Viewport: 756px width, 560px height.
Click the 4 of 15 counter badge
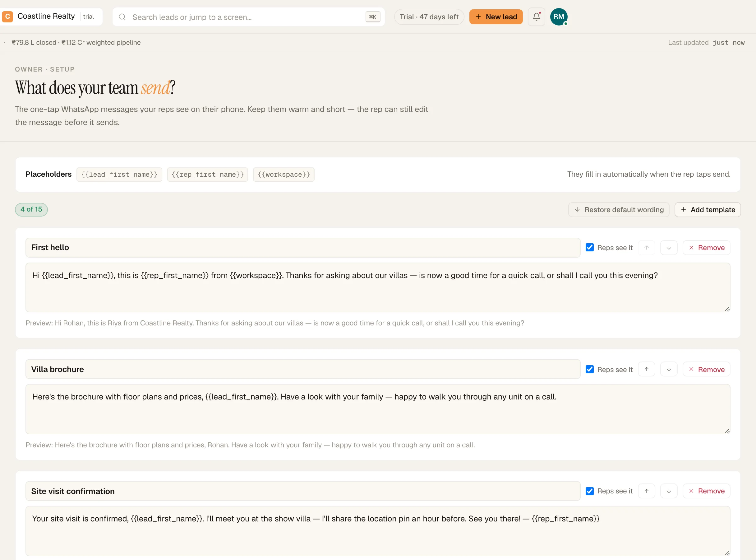[x=31, y=209]
